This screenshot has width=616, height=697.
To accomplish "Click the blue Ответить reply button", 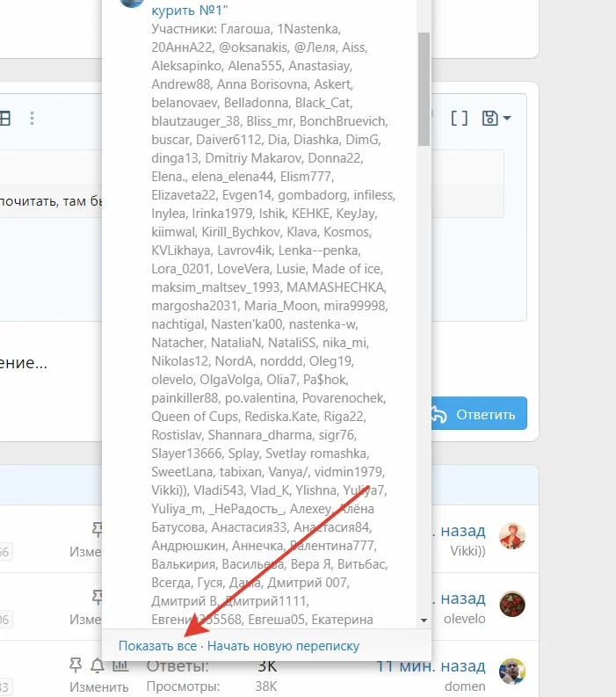I will tap(479, 413).
